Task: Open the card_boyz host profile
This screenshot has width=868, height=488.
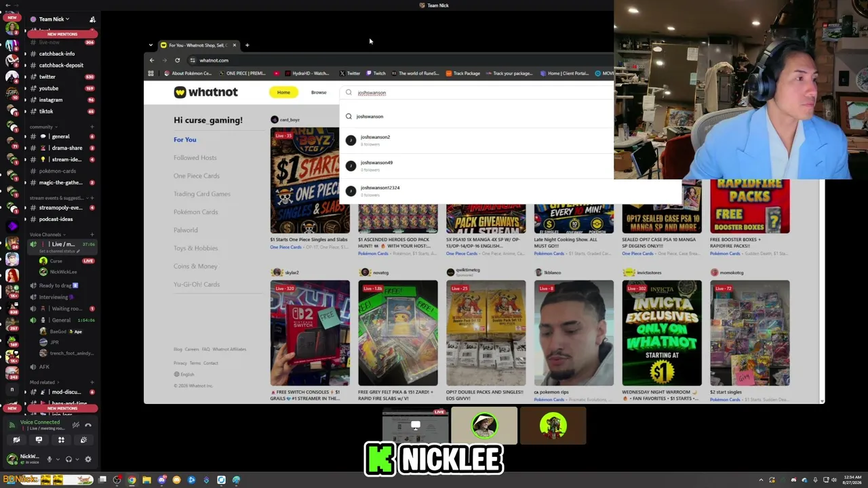Action: (x=285, y=120)
